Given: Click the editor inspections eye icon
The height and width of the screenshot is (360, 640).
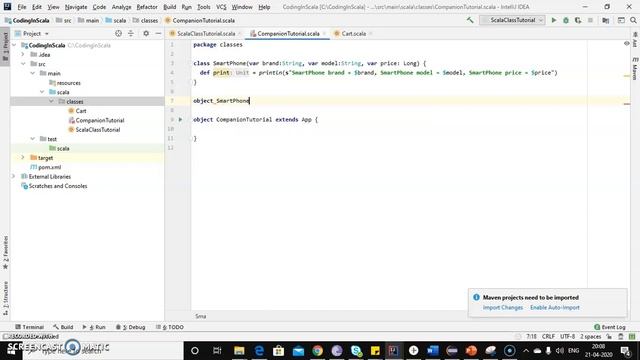Looking at the screenshot, I should 627,43.
